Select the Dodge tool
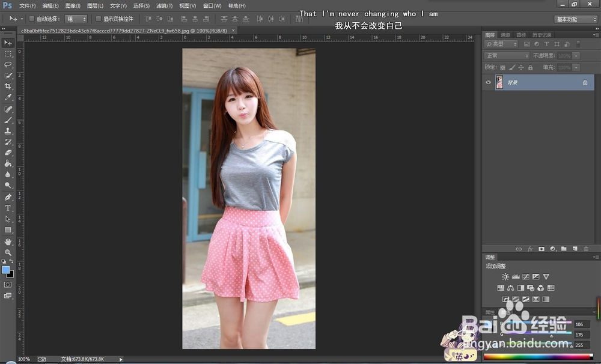The width and height of the screenshot is (601, 364). pos(8,185)
